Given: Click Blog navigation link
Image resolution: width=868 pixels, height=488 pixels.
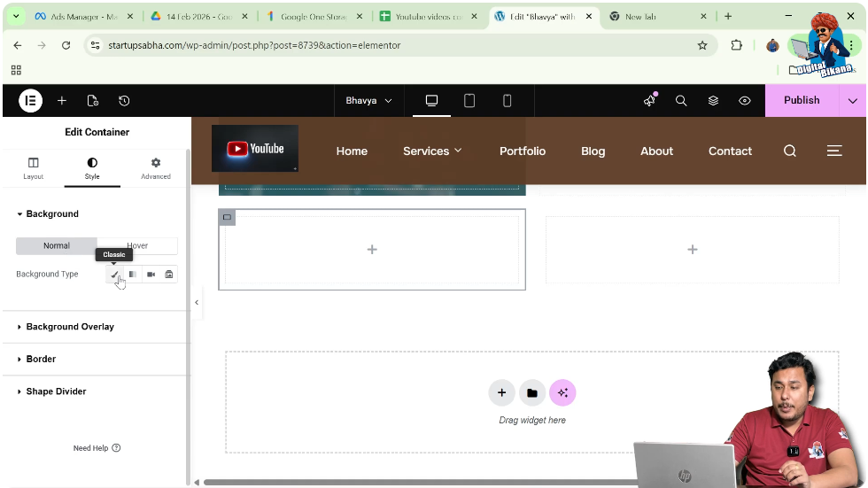Looking at the screenshot, I should 593,151.
